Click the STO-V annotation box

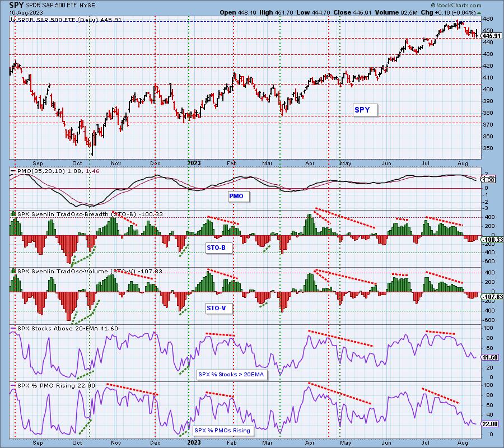coord(218,308)
